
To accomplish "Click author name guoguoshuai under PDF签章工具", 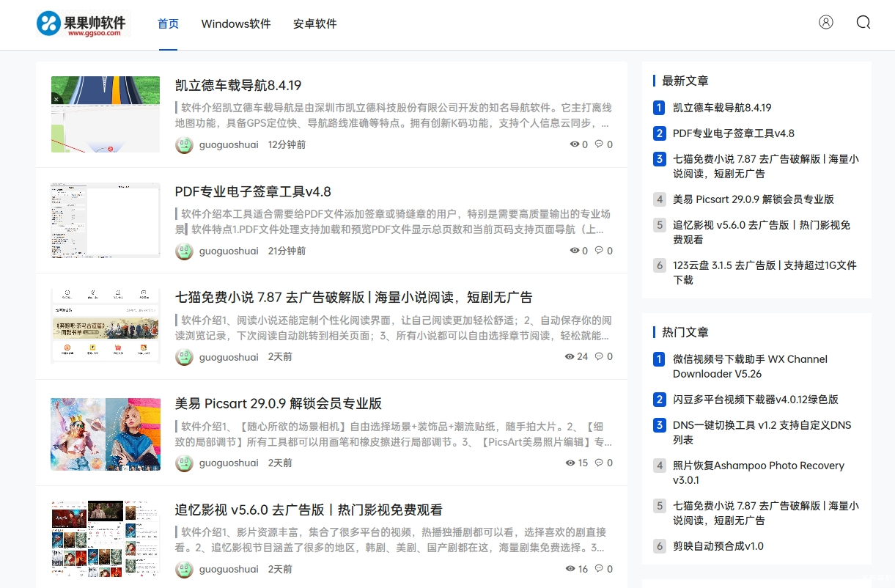I will pos(229,250).
